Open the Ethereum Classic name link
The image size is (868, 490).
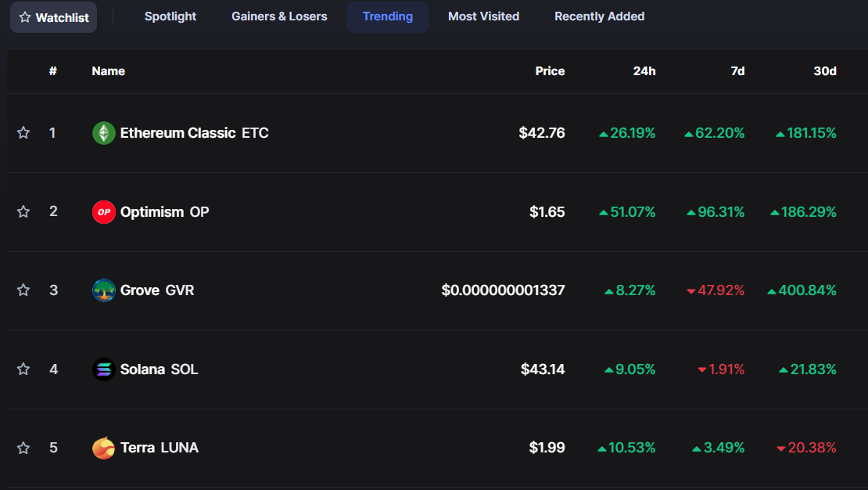pyautogui.click(x=178, y=133)
